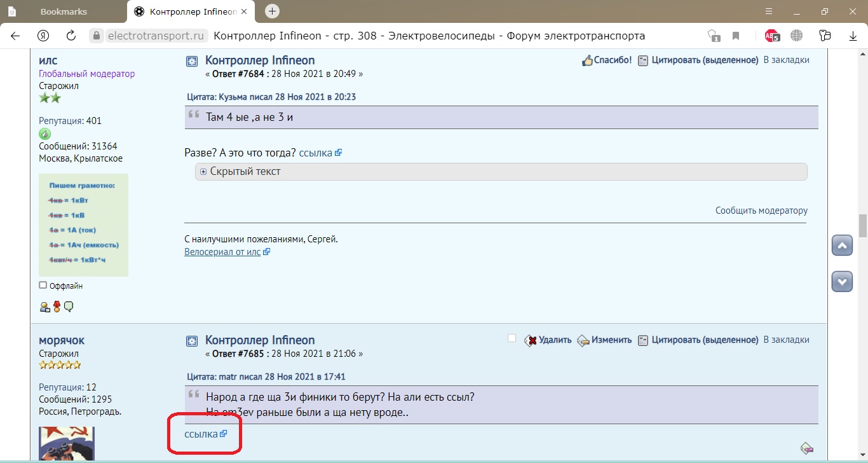Click Репутация link under илс
Screen dimensions: 868x463
(61, 121)
